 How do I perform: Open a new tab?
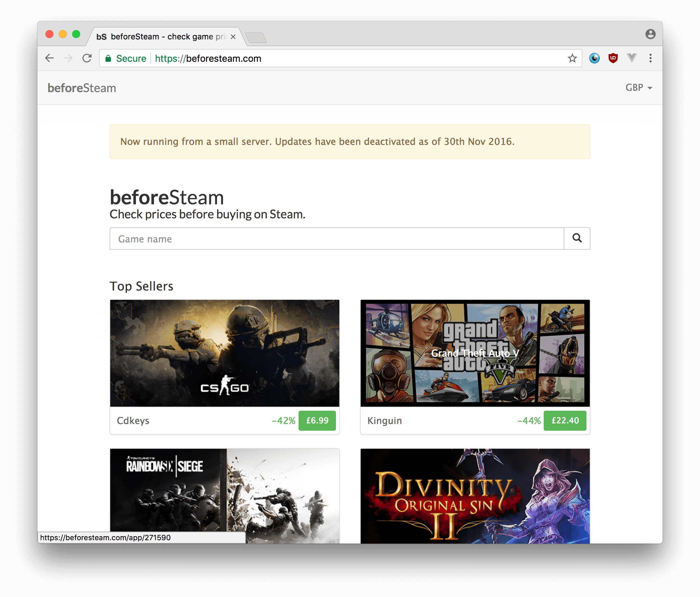point(256,37)
